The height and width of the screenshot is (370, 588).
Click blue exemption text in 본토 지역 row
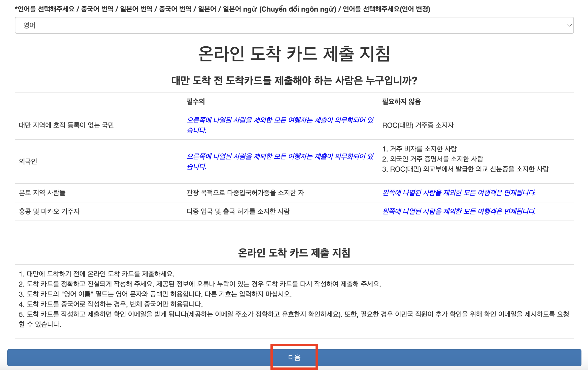[x=459, y=193]
